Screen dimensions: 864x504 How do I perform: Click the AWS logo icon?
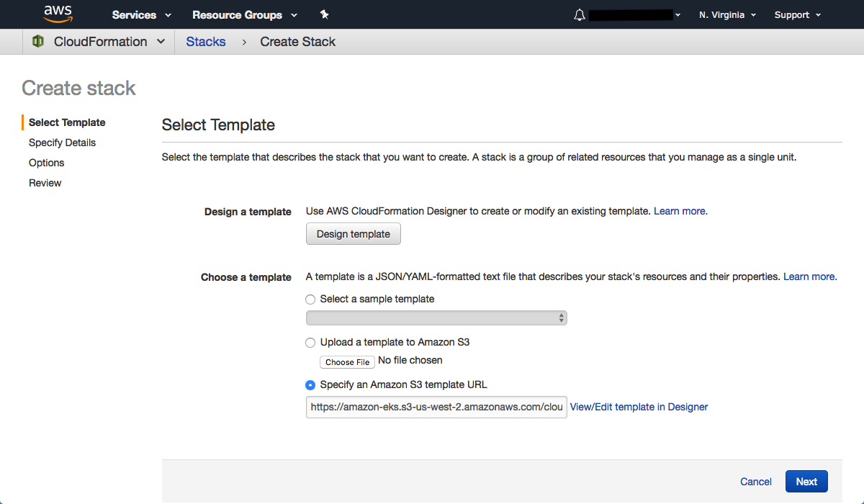[57, 14]
